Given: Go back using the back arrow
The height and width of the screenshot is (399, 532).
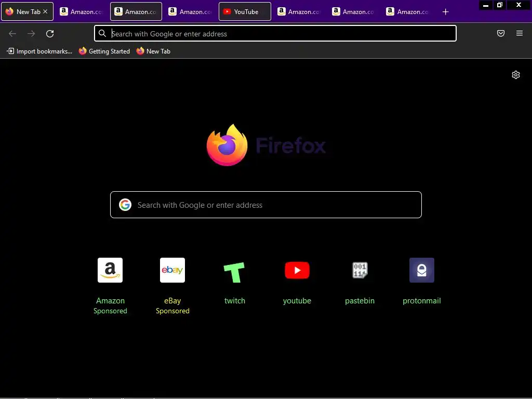Looking at the screenshot, I should 12,34.
